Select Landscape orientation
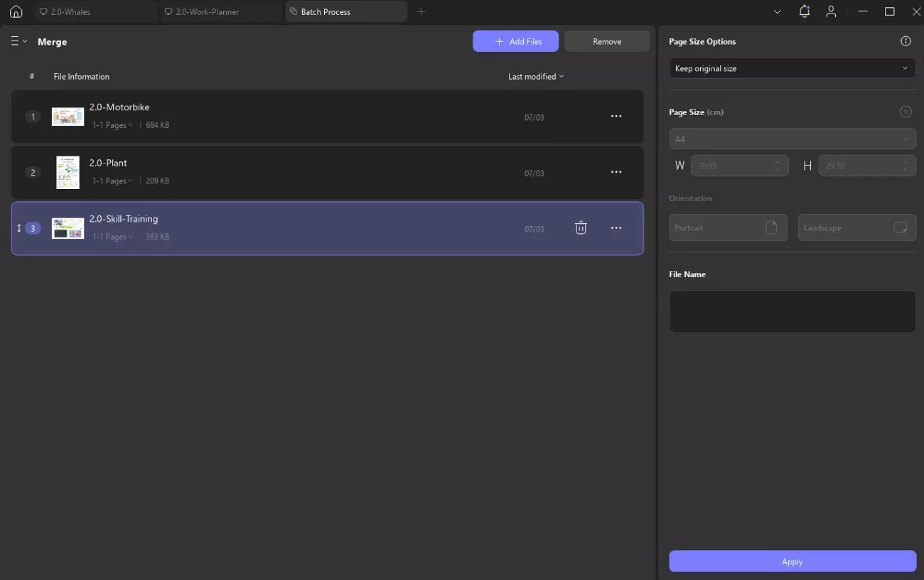Screen dimensions: 924x580 pyautogui.click(x=856, y=227)
